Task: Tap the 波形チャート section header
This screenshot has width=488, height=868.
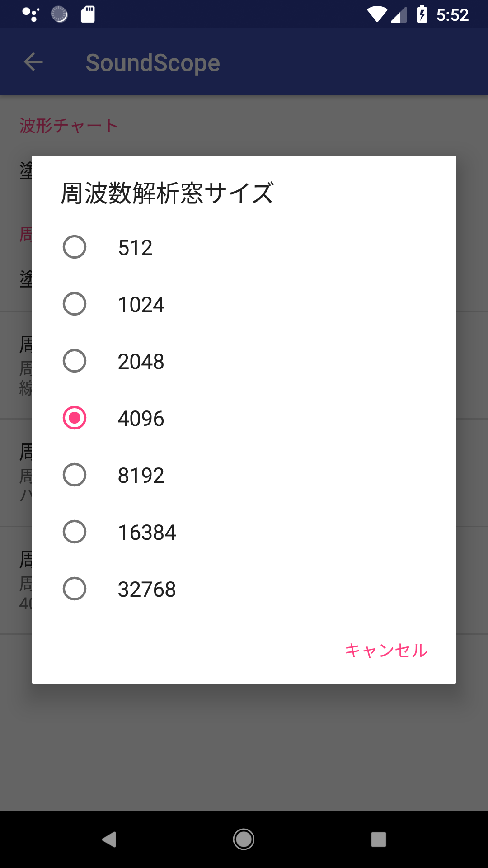Action: click(69, 126)
